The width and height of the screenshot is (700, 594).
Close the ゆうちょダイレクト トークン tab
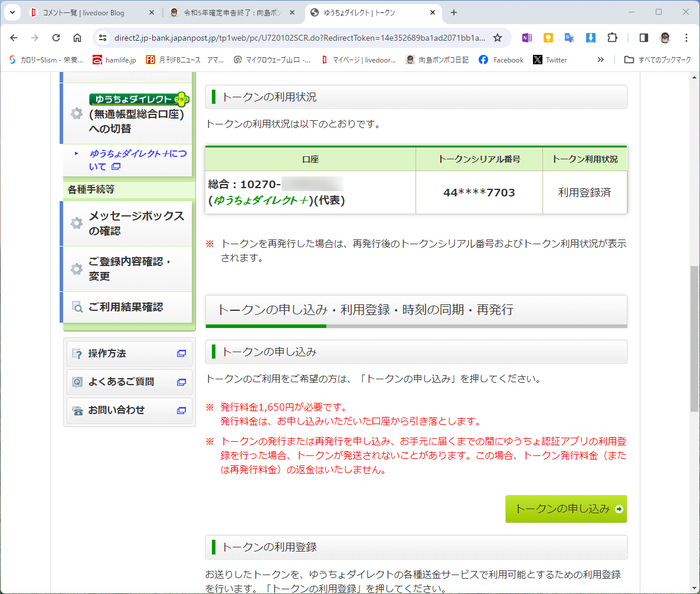click(x=433, y=13)
